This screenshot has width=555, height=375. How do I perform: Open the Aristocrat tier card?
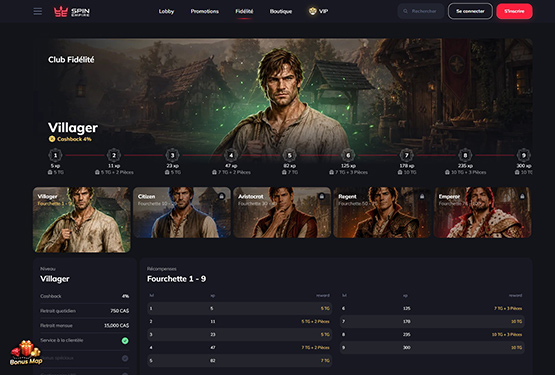(x=282, y=212)
